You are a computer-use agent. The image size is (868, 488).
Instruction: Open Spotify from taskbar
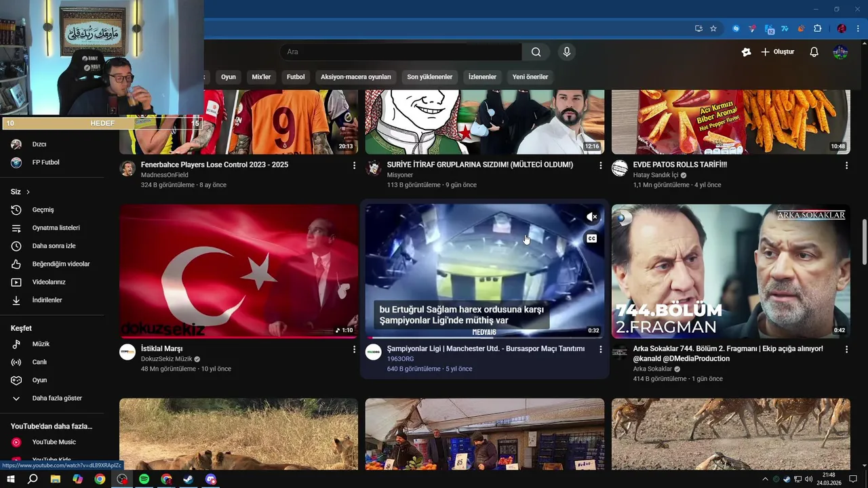pyautogui.click(x=144, y=479)
